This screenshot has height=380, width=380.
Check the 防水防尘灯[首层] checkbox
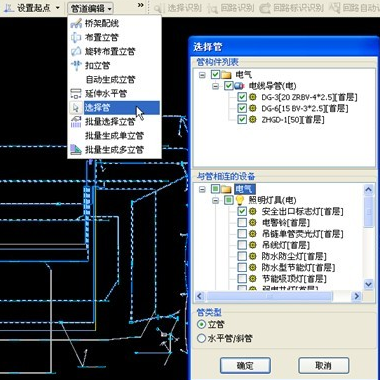(x=242, y=256)
